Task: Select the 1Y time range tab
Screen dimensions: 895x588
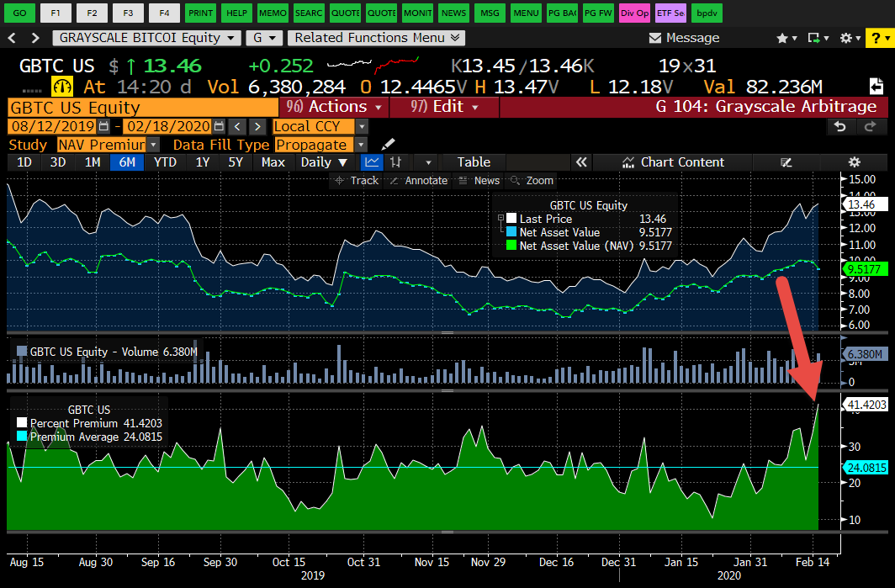Action: (202, 162)
